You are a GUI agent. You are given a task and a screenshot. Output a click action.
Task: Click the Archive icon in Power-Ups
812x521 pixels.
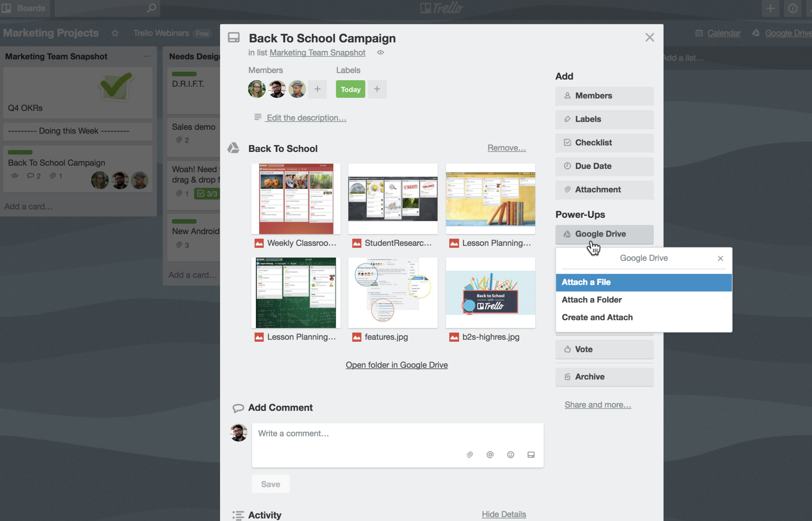567,376
